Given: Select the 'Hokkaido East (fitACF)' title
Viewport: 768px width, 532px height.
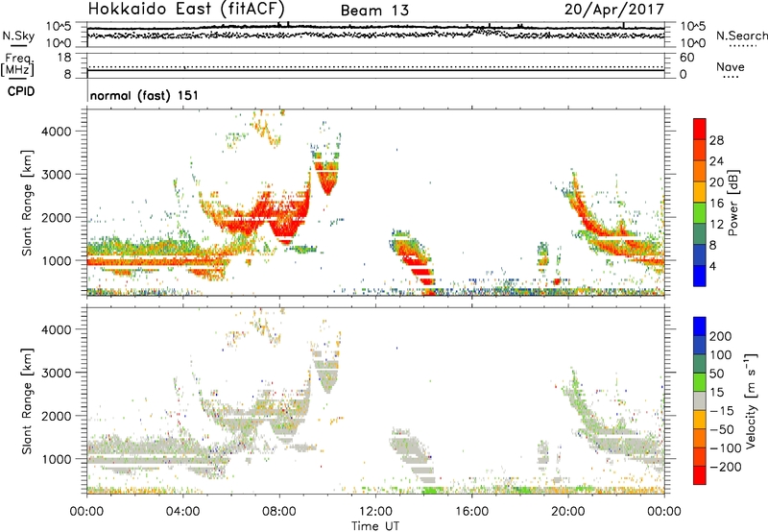Looking at the screenshot, I should [186, 9].
